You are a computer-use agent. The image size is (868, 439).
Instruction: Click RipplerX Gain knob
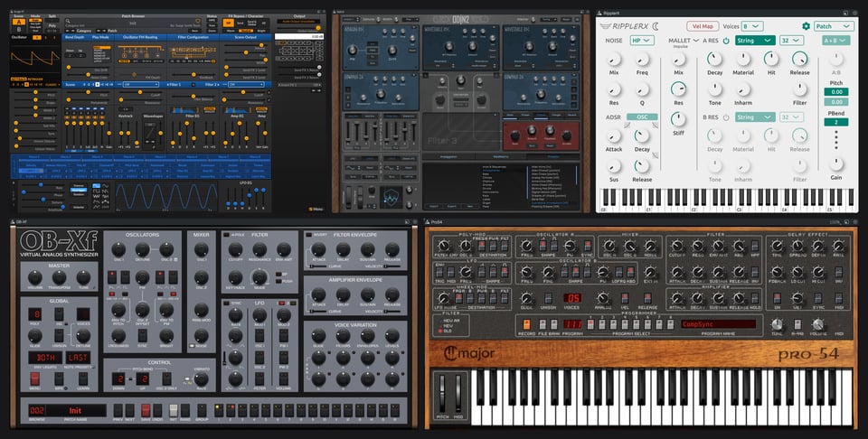(x=835, y=163)
